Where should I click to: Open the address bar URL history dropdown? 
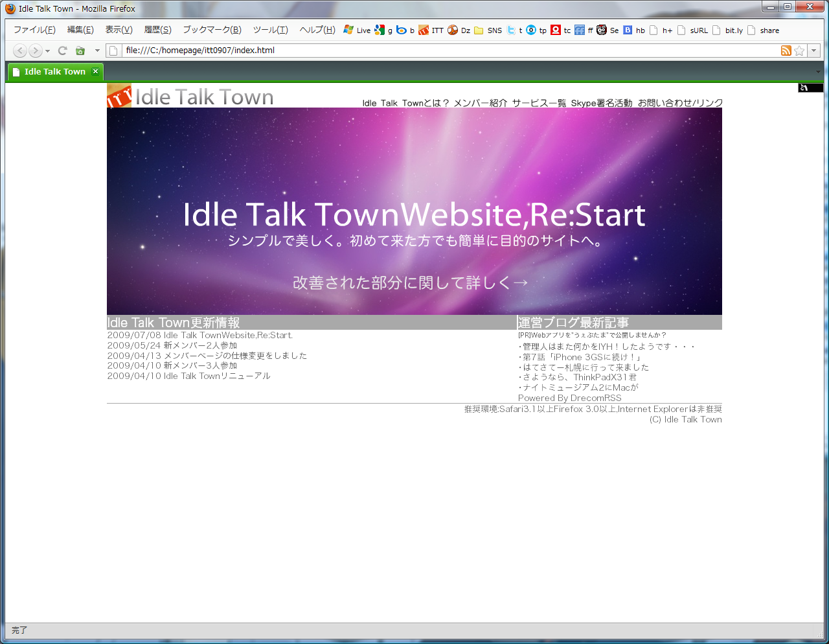(x=814, y=51)
